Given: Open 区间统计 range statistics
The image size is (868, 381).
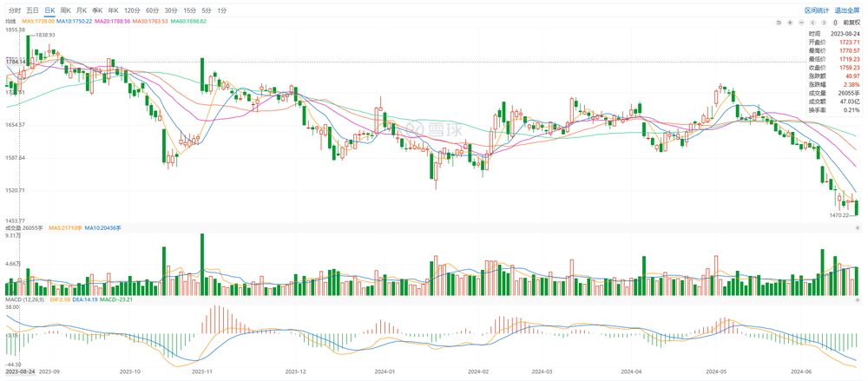Looking at the screenshot, I should (817, 10).
